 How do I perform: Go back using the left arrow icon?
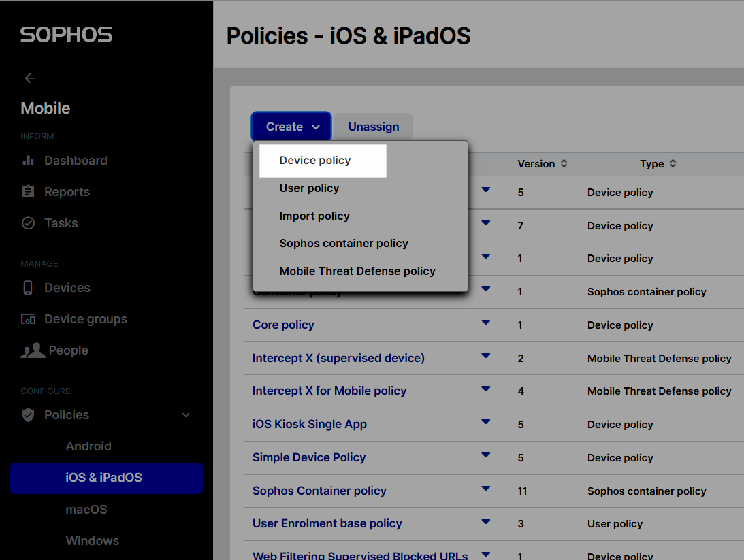click(x=30, y=78)
